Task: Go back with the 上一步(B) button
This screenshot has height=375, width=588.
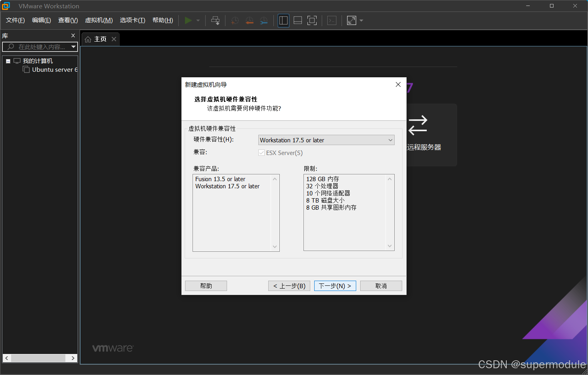Action: 289,286
